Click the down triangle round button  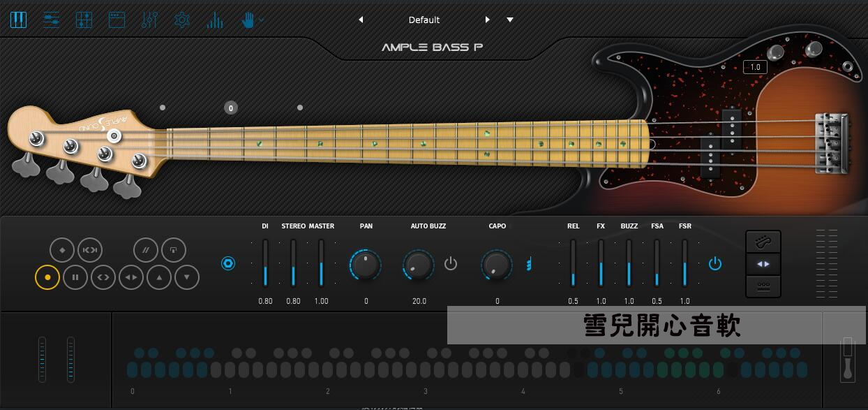[x=187, y=277]
